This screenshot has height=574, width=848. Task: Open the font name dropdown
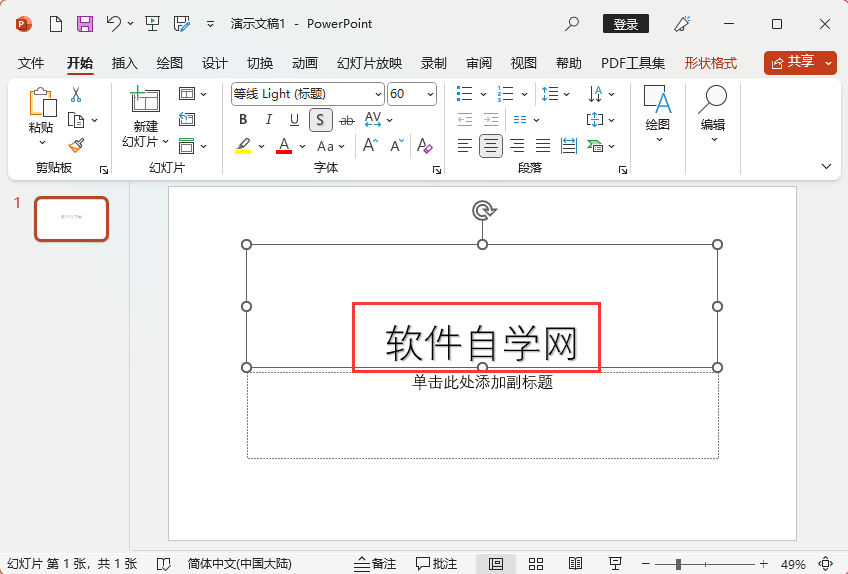tap(379, 94)
